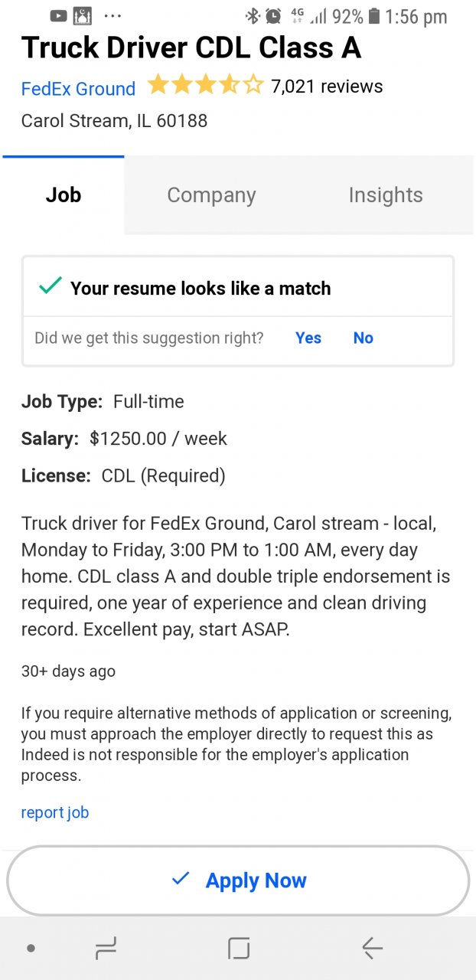Tap the star rating for FedEx Ground
The image size is (476, 980).
[x=204, y=85]
